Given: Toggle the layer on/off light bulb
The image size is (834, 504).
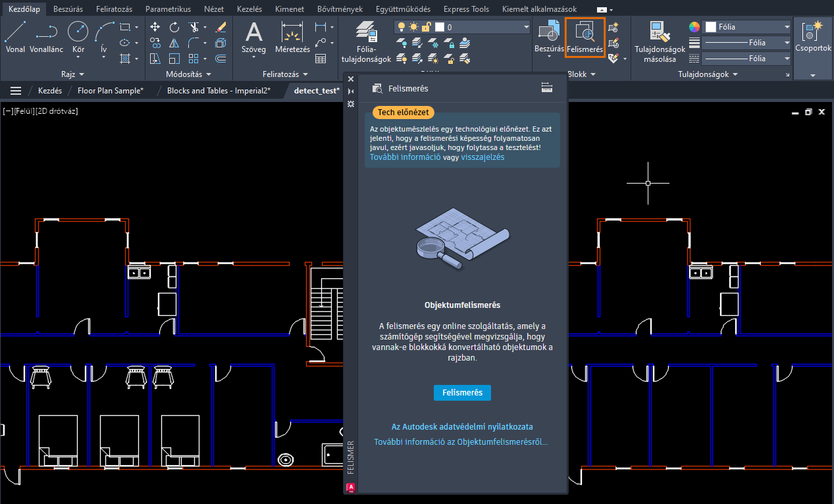Looking at the screenshot, I should point(402,27).
